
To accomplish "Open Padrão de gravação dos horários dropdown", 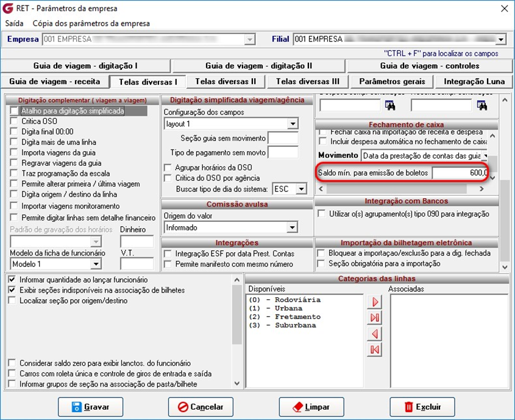I will coord(96,241).
